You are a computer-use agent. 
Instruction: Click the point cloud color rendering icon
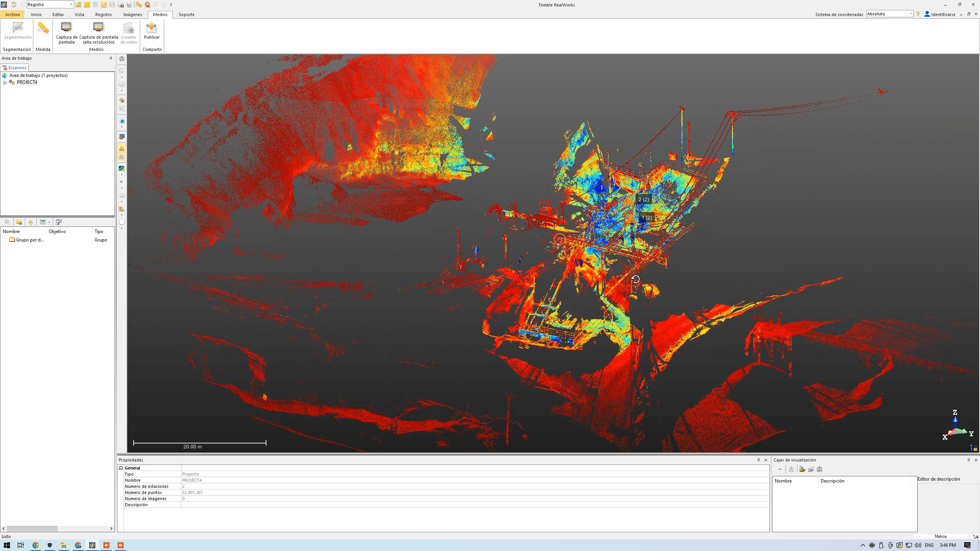click(122, 168)
